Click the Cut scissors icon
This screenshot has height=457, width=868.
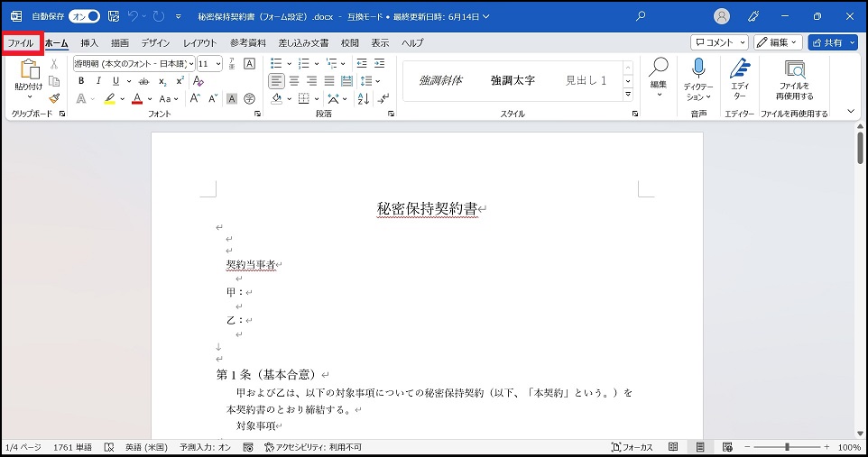pos(54,64)
